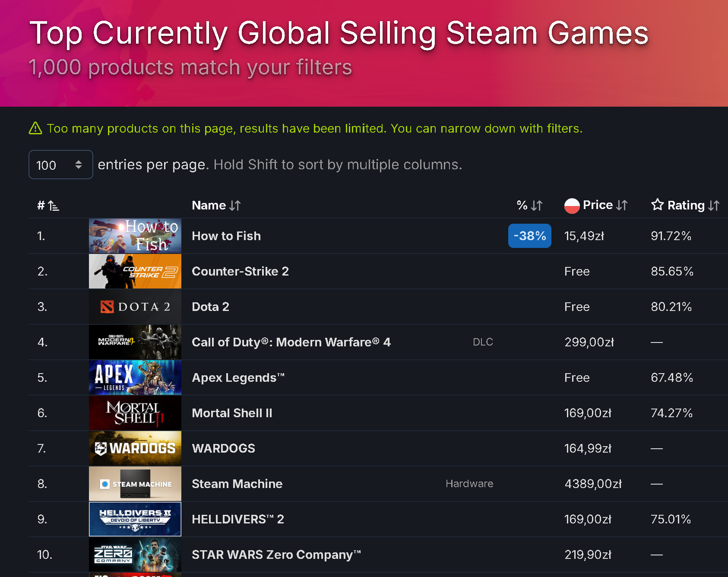Sort by Rating column arrows
The image size is (728, 577).
[714, 206]
